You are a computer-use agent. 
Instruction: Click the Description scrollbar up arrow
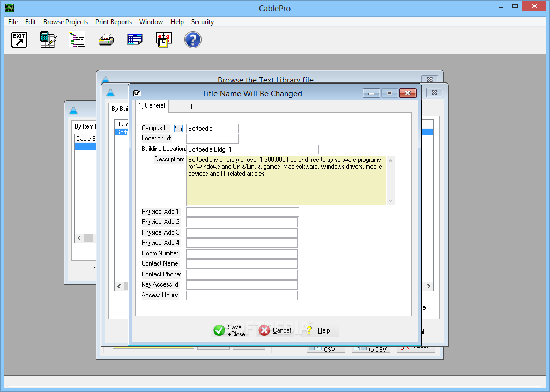pos(390,161)
